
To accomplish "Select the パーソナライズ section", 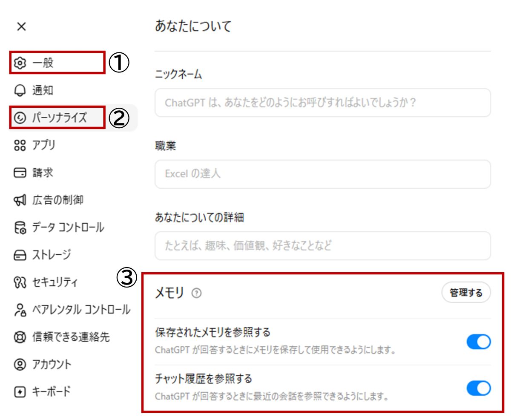I will click(73, 118).
